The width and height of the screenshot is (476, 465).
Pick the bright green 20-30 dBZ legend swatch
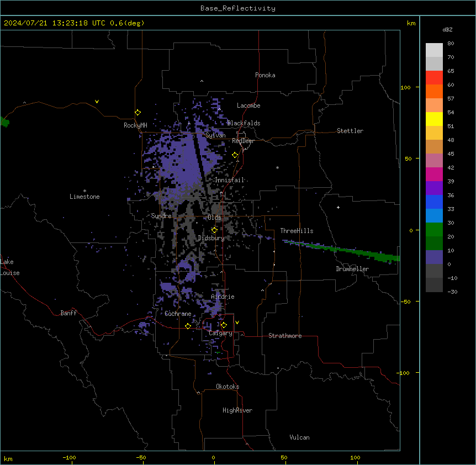pyautogui.click(x=434, y=230)
